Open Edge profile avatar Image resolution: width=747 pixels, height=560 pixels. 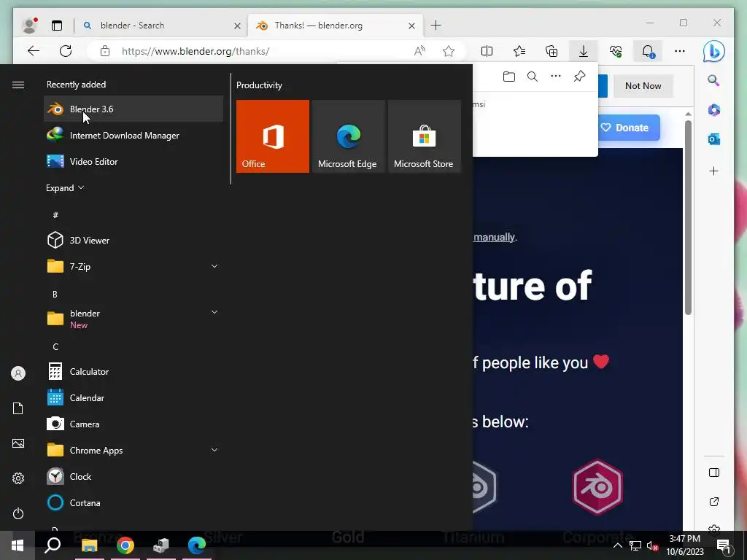(29, 26)
